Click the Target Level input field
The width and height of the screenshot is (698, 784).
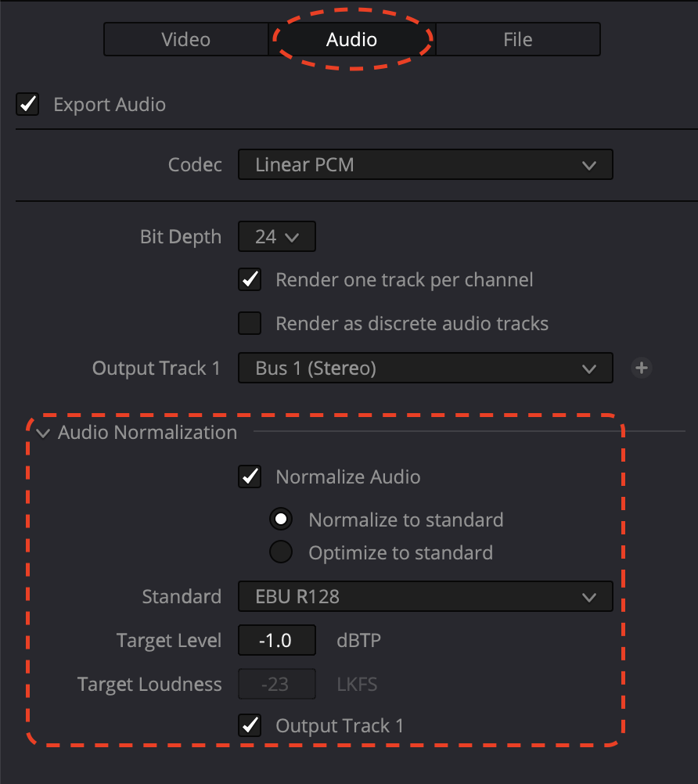pos(276,640)
